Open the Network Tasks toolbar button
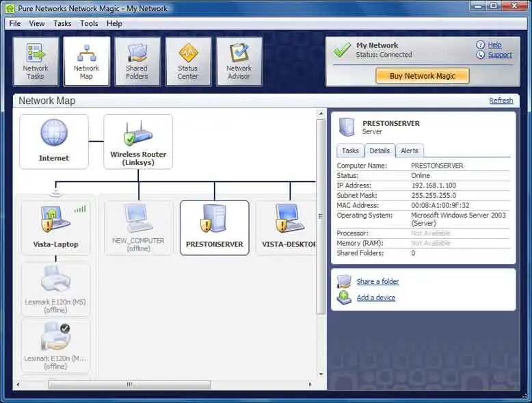This screenshot has height=403, width=532. coord(36,62)
